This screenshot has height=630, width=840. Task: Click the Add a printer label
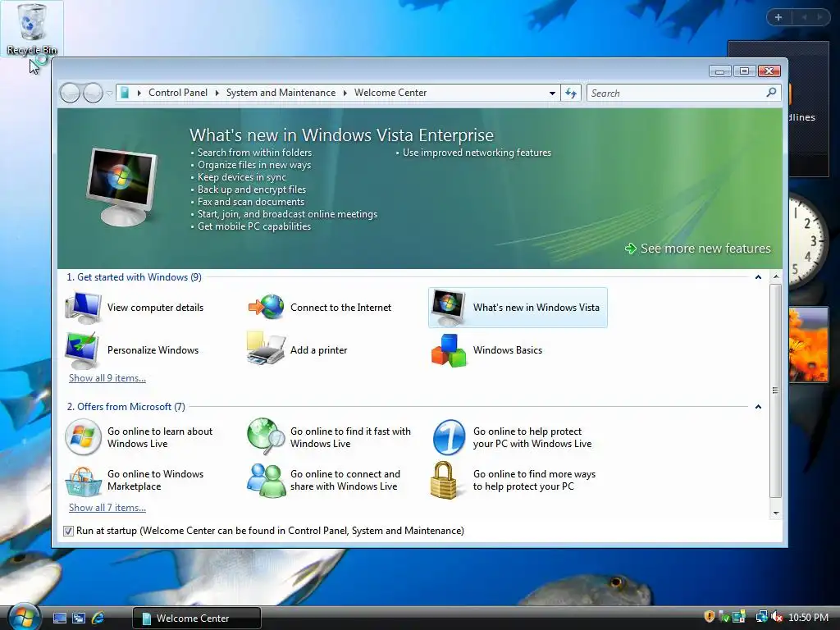coord(319,349)
